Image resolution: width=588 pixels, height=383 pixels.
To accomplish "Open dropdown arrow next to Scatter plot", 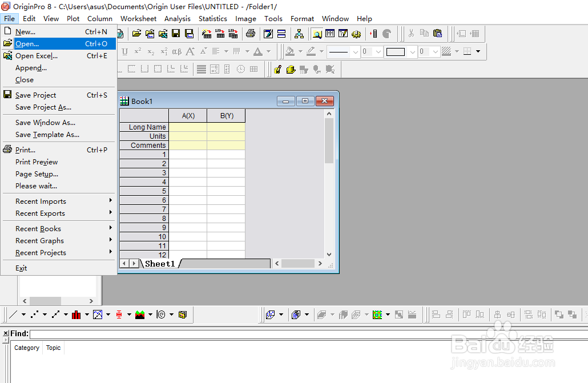I will [x=45, y=315].
